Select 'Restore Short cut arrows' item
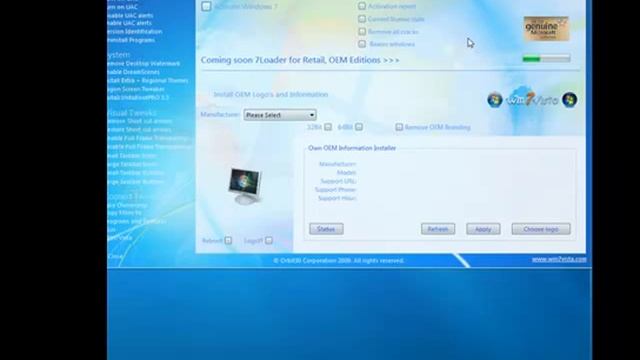The width and height of the screenshot is (640, 360). tap(139, 130)
